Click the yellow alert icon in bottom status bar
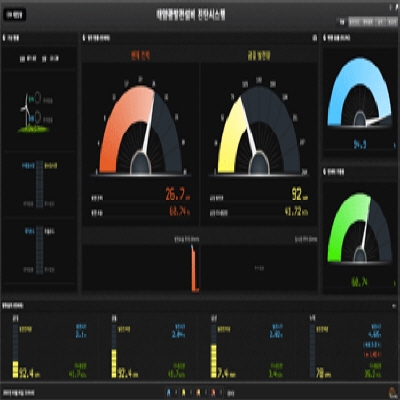Screen dimensions: 400x400 pyautogui.click(x=183, y=393)
